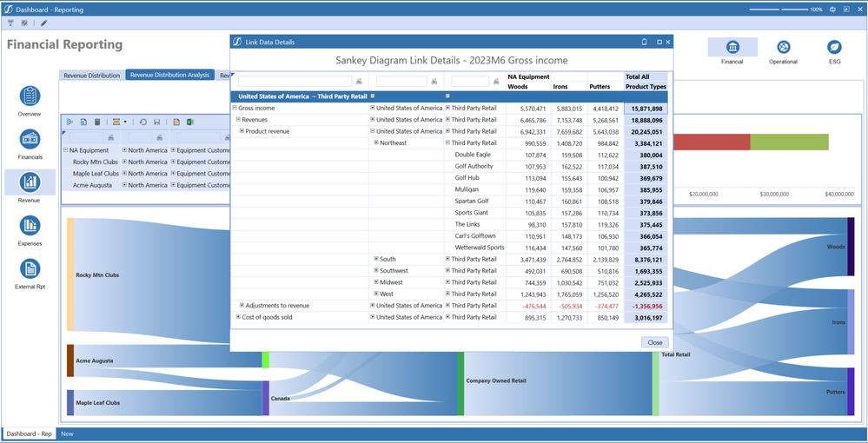Click the clipboard icon in Link Data Details title bar
868x443 pixels.
[x=644, y=42]
